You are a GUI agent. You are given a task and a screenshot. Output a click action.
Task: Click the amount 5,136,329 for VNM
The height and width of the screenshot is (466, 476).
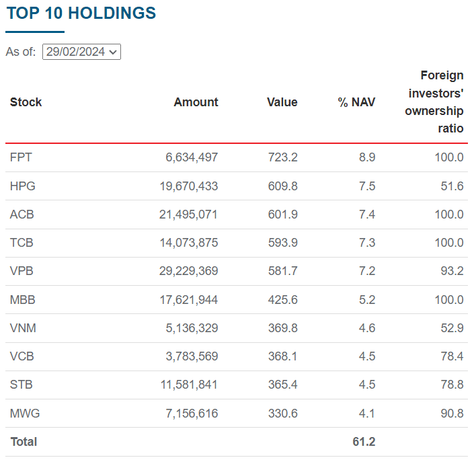(x=192, y=328)
